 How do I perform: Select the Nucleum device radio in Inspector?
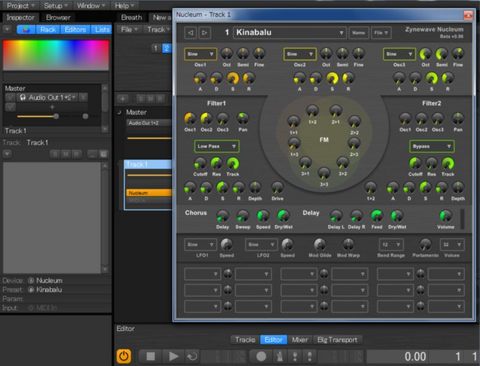[x=31, y=281]
